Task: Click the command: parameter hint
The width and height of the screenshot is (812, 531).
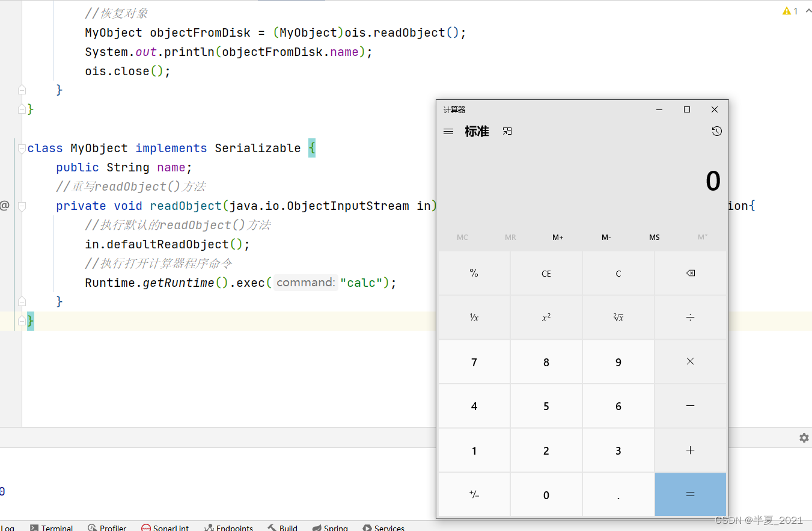Action: pos(306,283)
